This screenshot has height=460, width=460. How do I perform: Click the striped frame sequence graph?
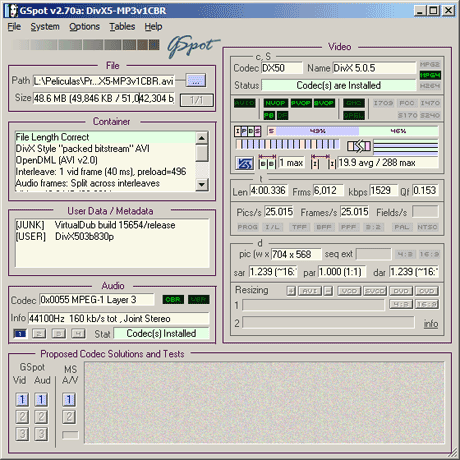[x=287, y=144]
